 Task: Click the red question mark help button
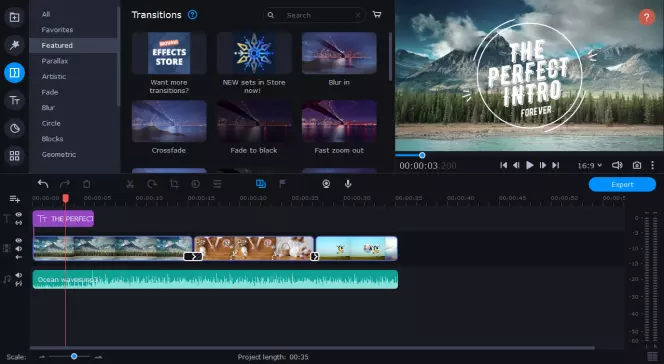646,17
